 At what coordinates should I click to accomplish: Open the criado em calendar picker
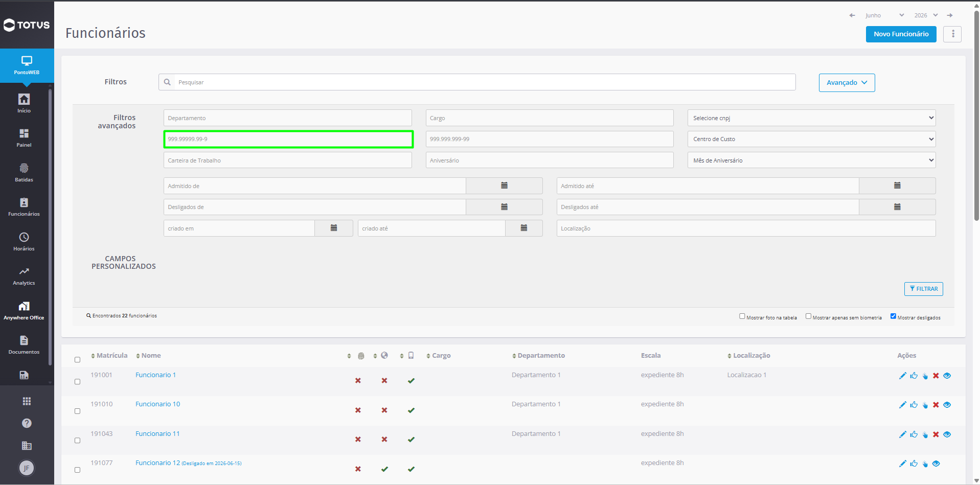tap(334, 228)
